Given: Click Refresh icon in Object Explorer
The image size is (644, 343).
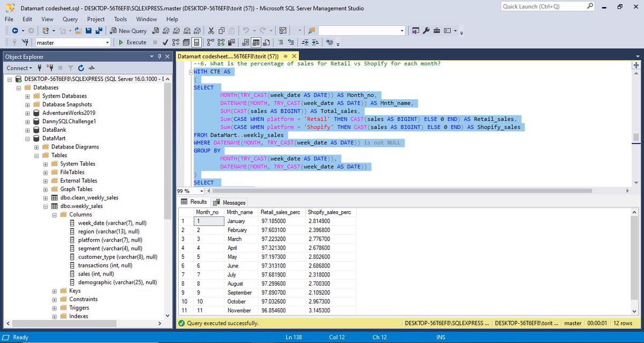Looking at the screenshot, I should click(x=80, y=68).
